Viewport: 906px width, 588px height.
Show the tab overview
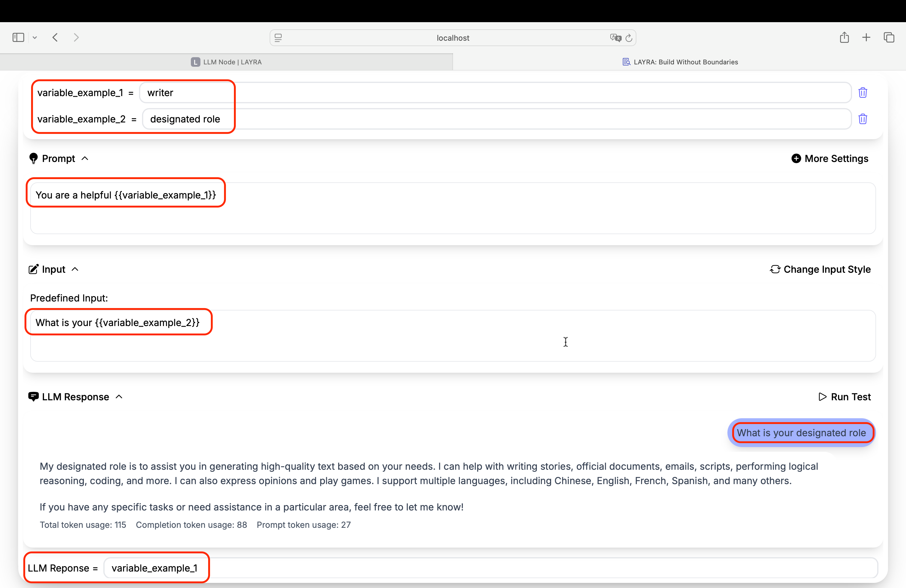coord(889,37)
